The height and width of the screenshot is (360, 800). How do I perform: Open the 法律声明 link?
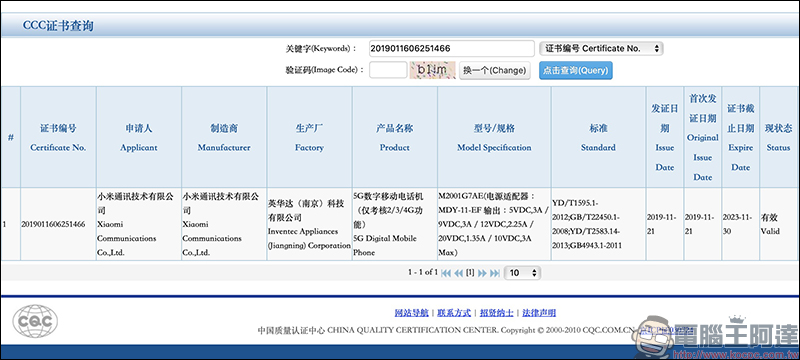[539, 313]
